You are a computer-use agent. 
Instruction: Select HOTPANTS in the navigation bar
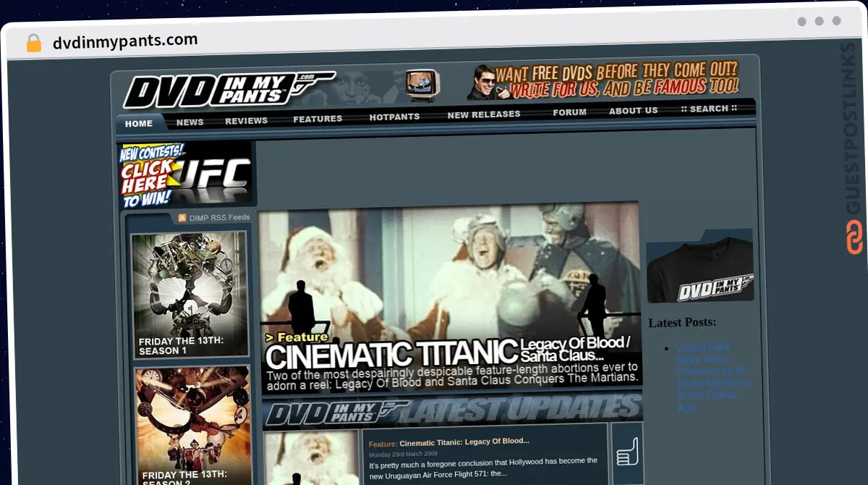(394, 117)
